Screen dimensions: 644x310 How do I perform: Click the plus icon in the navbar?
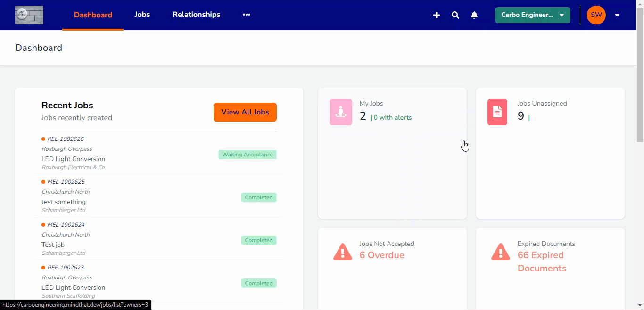437,15
